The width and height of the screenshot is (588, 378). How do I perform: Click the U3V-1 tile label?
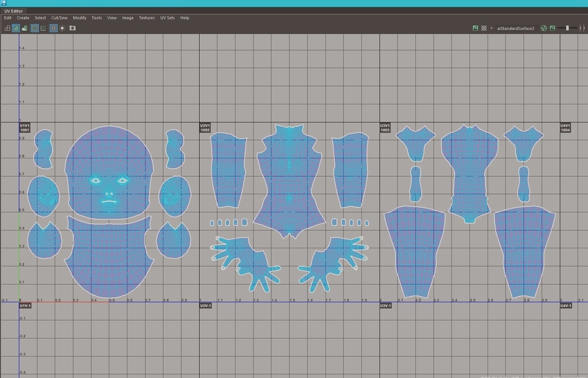point(385,306)
